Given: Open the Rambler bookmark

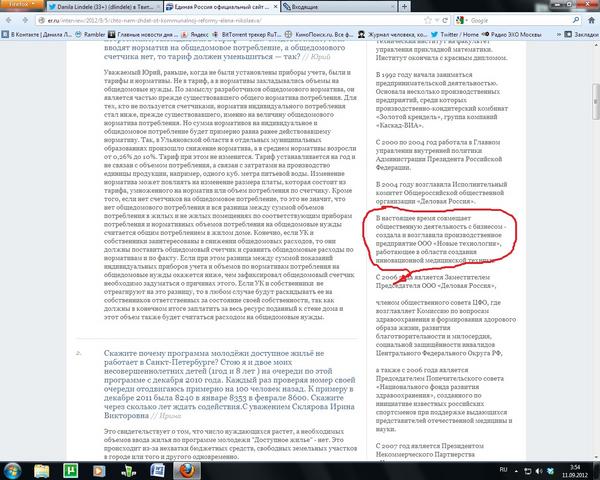Looking at the screenshot, I should pos(90,34).
